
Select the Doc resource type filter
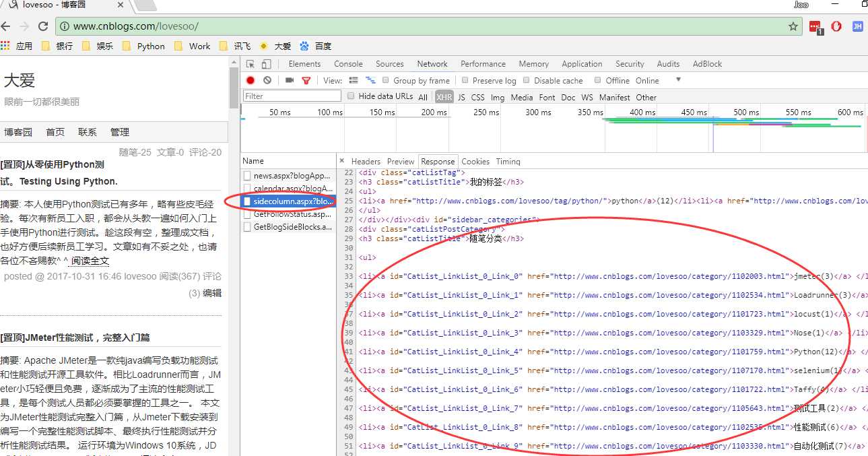(x=568, y=97)
